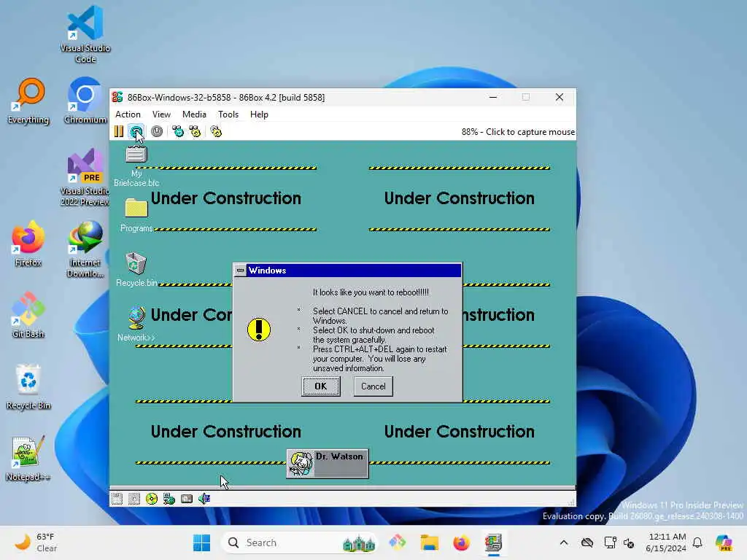Image resolution: width=747 pixels, height=560 pixels.
Task: Click the '88% - Click to capture mouse' text
Action: tap(518, 132)
